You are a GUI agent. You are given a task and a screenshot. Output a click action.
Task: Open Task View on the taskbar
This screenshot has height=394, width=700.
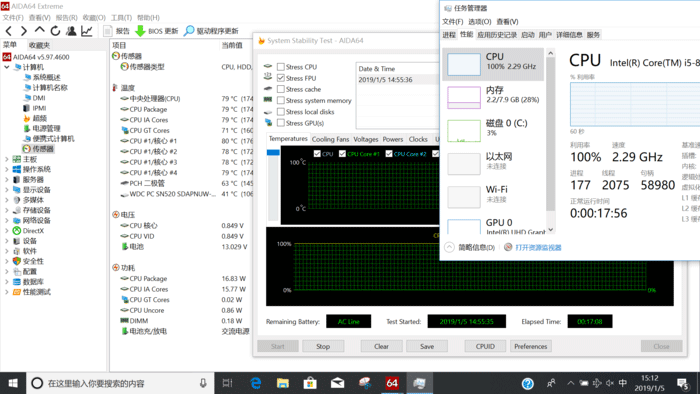[x=227, y=383]
